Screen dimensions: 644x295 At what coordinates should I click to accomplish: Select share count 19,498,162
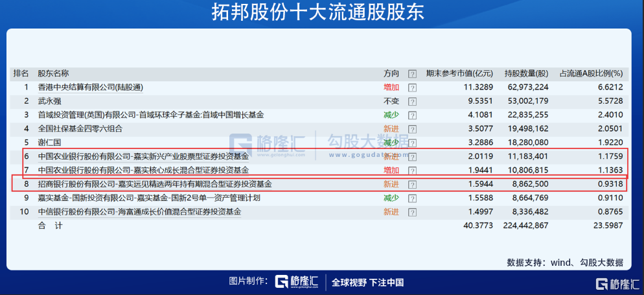pos(528,129)
